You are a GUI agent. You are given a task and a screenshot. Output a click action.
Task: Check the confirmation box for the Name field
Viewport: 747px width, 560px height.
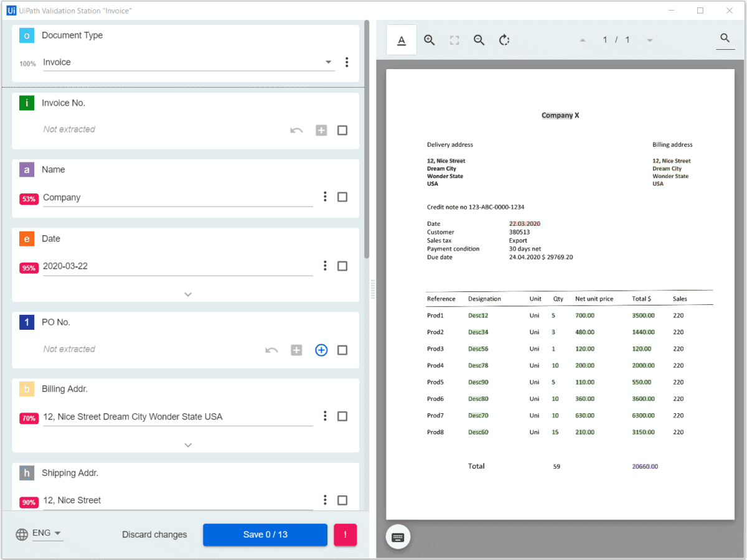coord(342,197)
